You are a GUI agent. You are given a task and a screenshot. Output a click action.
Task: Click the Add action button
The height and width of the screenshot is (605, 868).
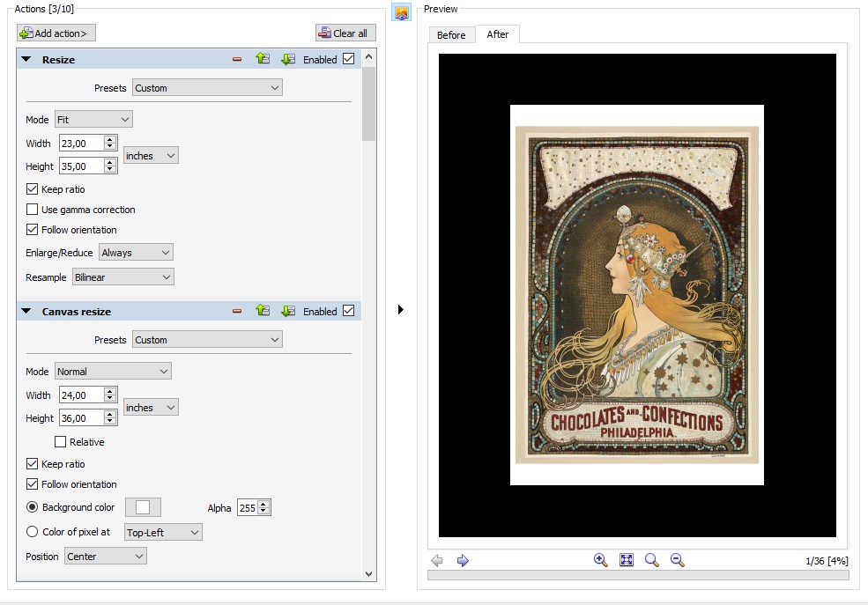coord(56,33)
